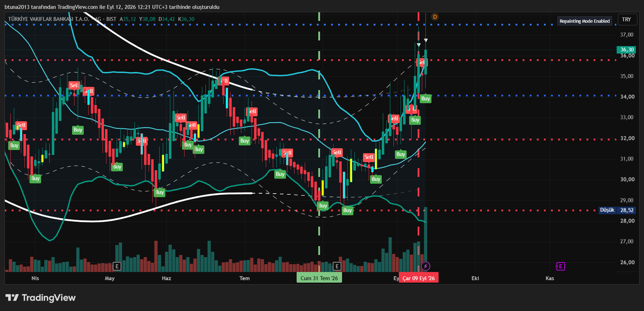644x311 pixels.
Task: Click the 32,00 price axis value
Action: (627, 138)
